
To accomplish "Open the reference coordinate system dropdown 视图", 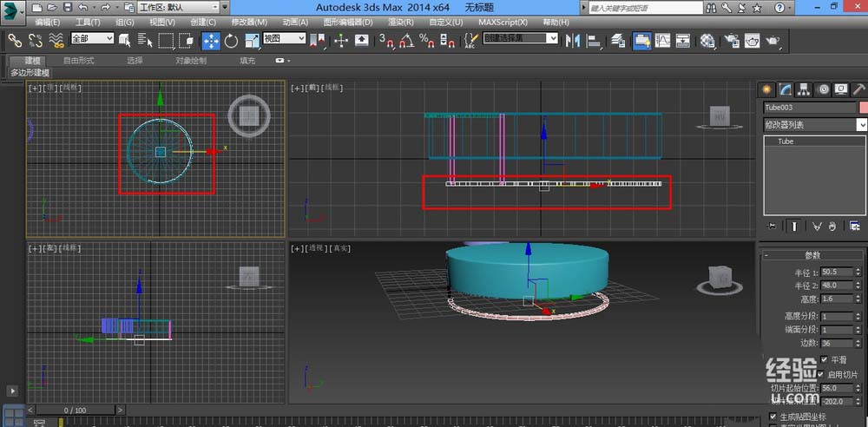I will coord(284,38).
